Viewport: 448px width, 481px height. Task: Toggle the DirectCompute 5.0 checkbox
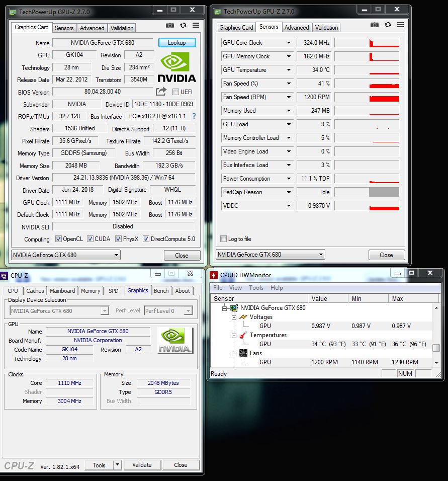tap(146, 238)
